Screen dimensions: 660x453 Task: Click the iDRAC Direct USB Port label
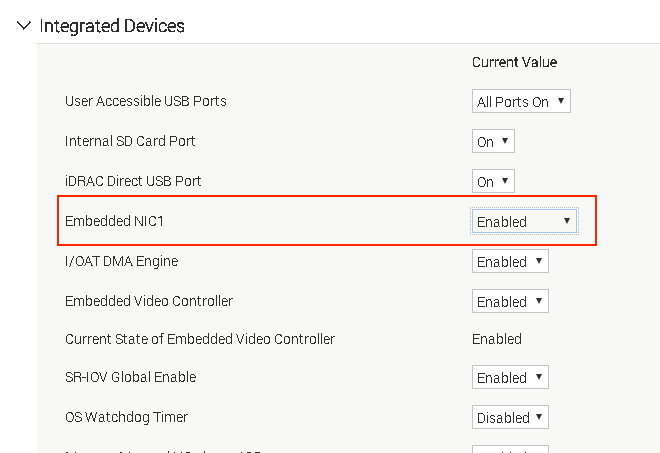pos(133,182)
